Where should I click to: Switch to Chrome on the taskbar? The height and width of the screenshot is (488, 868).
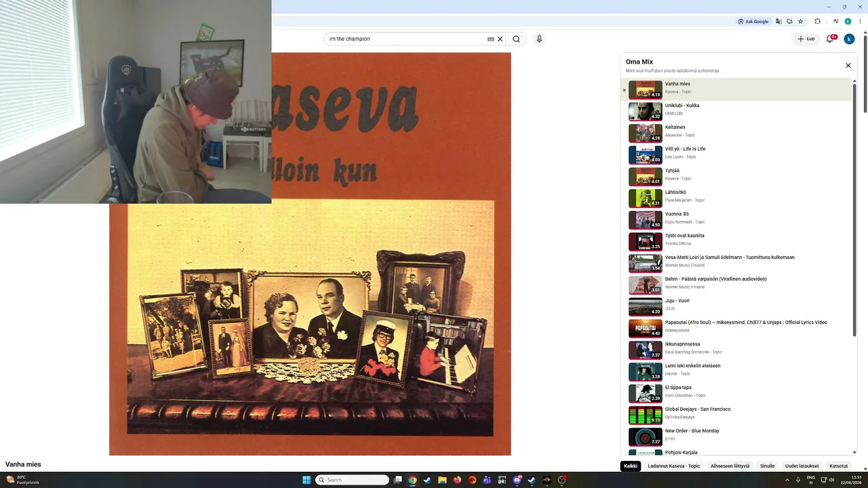pos(412,480)
